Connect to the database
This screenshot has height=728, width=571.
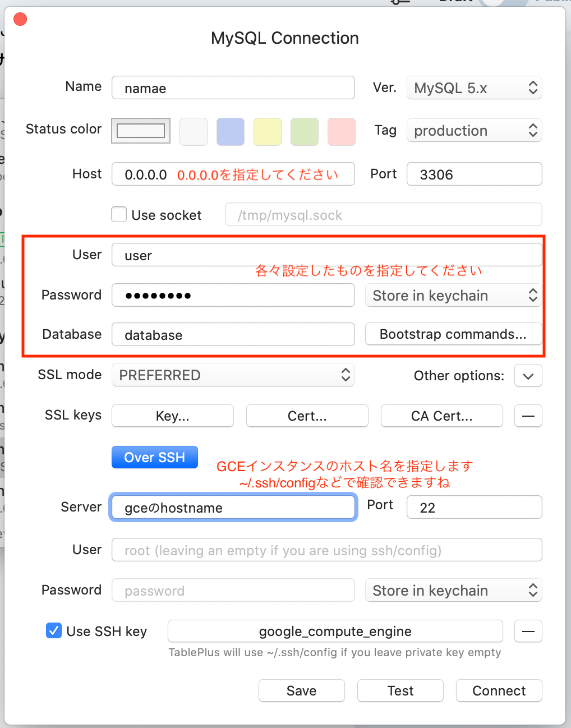coord(499,690)
